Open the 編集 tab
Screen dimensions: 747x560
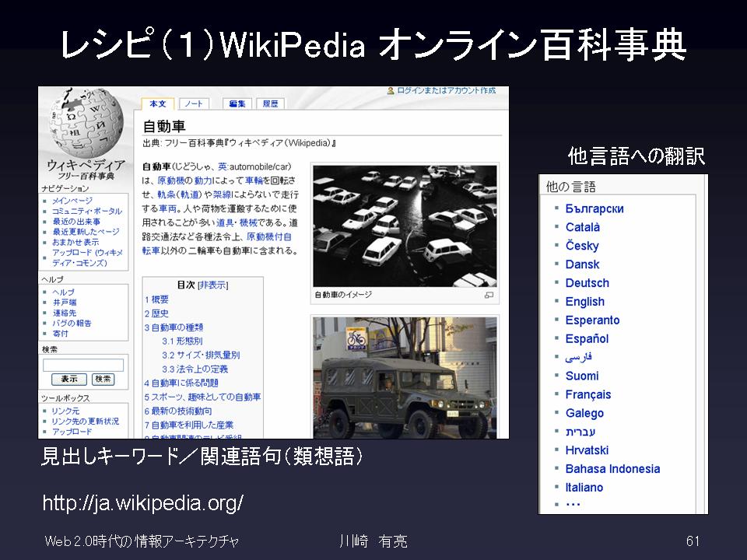(x=237, y=103)
